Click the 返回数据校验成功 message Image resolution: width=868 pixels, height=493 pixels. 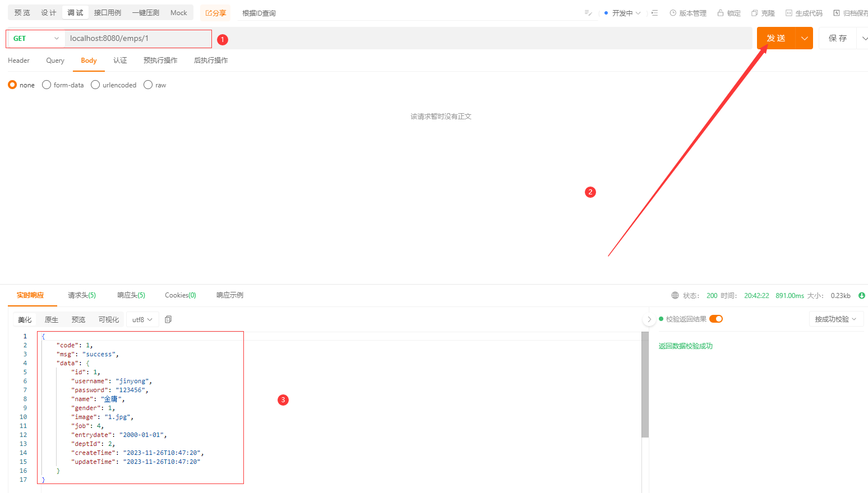coord(686,346)
